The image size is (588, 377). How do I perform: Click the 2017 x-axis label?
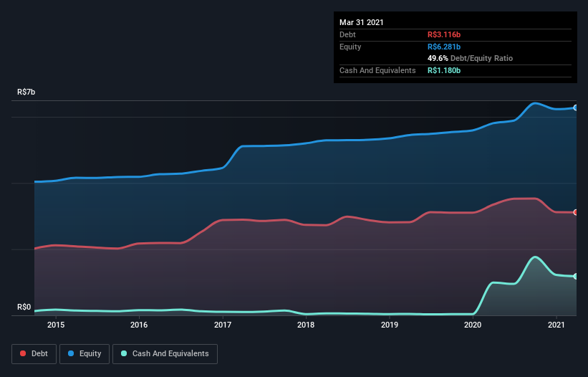click(223, 325)
